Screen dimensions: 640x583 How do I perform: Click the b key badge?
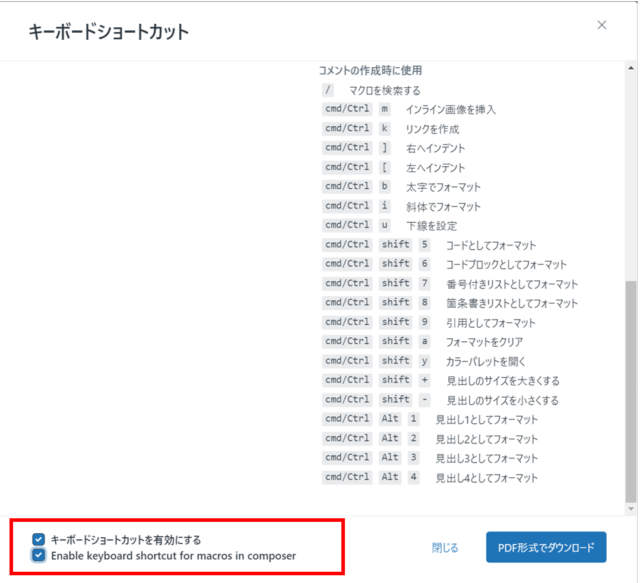[384, 186]
